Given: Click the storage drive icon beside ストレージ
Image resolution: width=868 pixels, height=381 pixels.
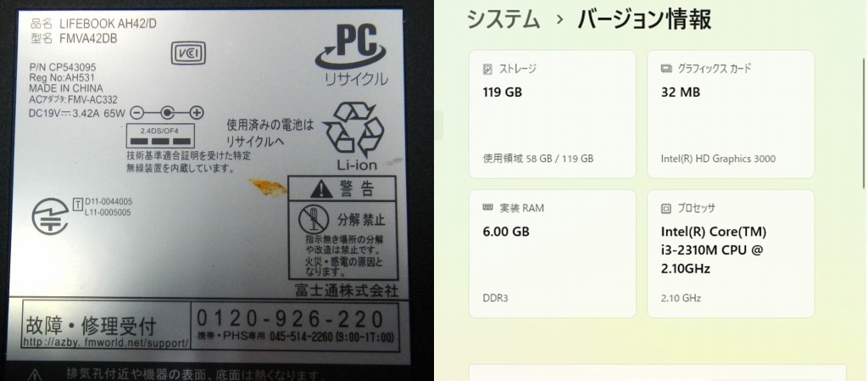Looking at the screenshot, I should [487, 70].
